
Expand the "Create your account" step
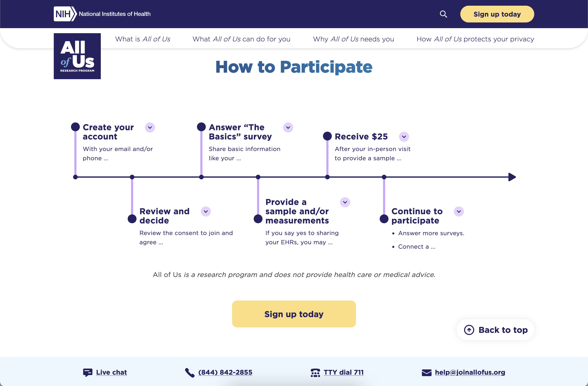(x=150, y=127)
